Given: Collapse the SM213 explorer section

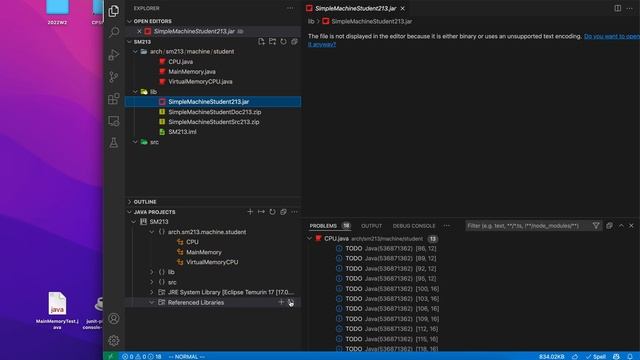Looking at the screenshot, I should [x=129, y=42].
